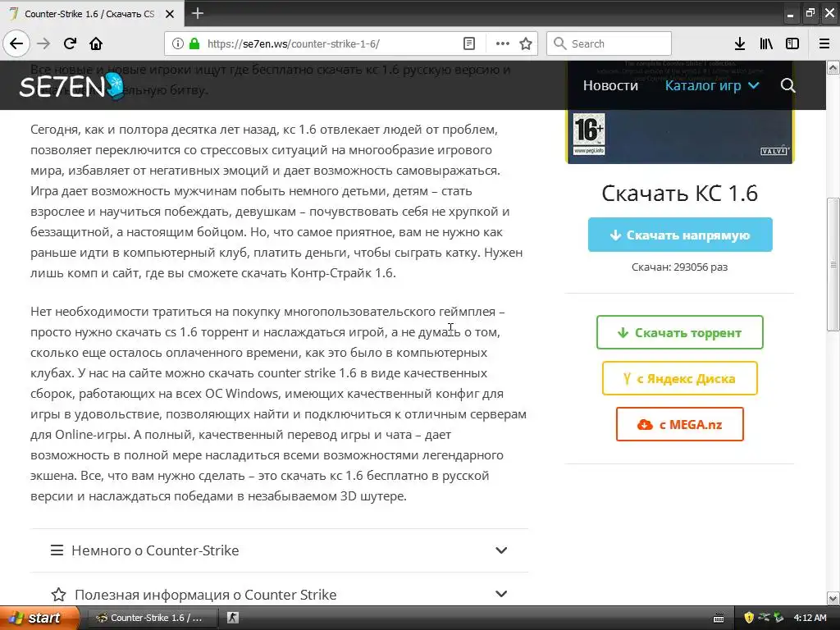Bookmark this page with the star
Viewport: 840px width, 630px height.
click(x=526, y=44)
